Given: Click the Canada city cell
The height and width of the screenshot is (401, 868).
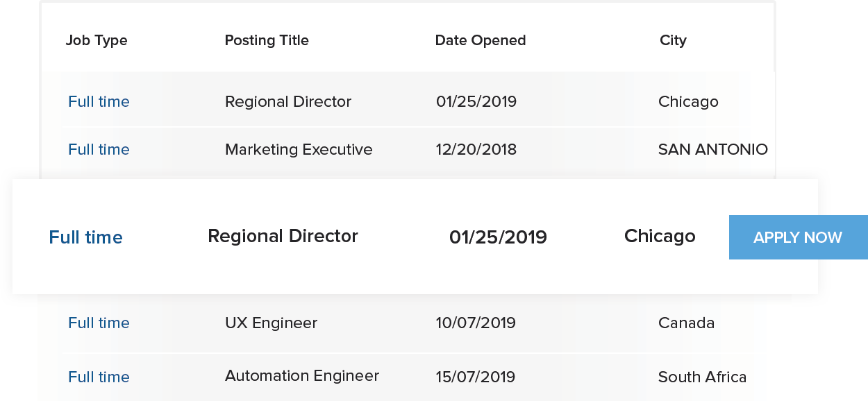Looking at the screenshot, I should tap(686, 323).
